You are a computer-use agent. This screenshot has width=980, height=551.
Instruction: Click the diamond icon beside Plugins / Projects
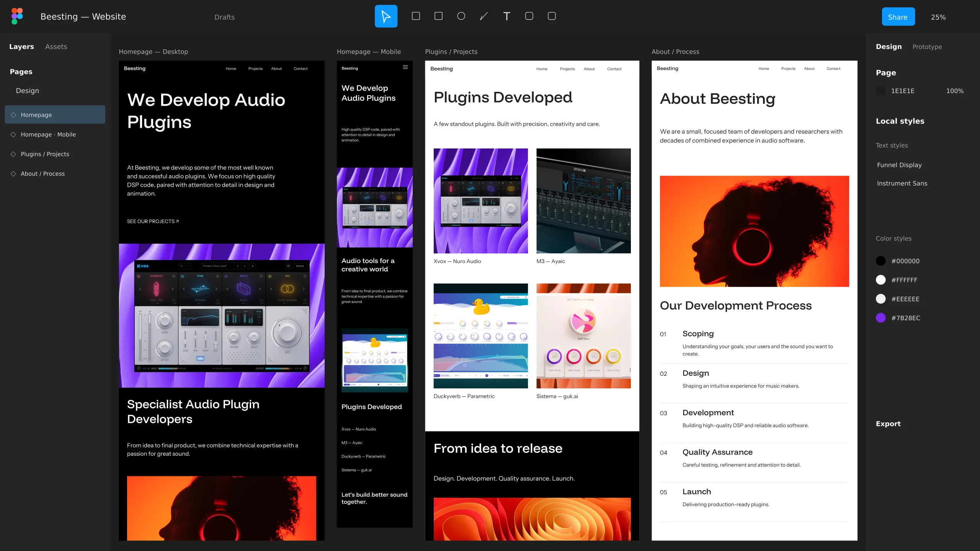click(x=13, y=154)
